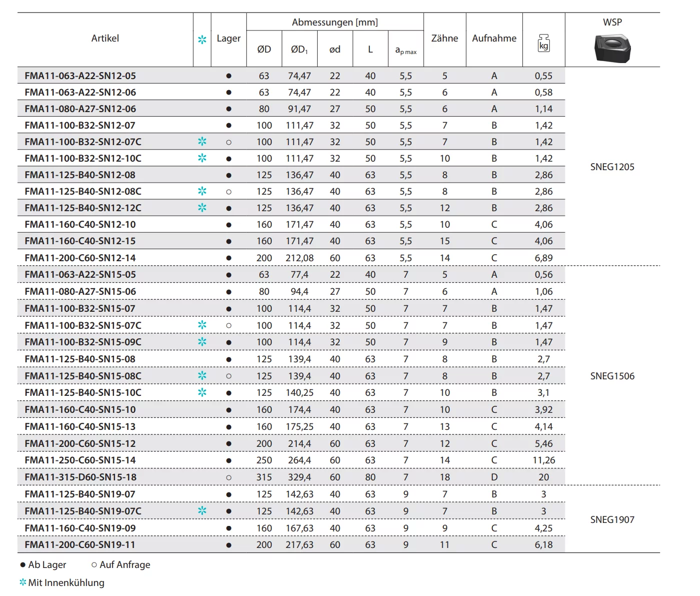Viewport: 700px width, 596px height.
Task: Click the SNEG1506 insert label
Action: pos(612,376)
